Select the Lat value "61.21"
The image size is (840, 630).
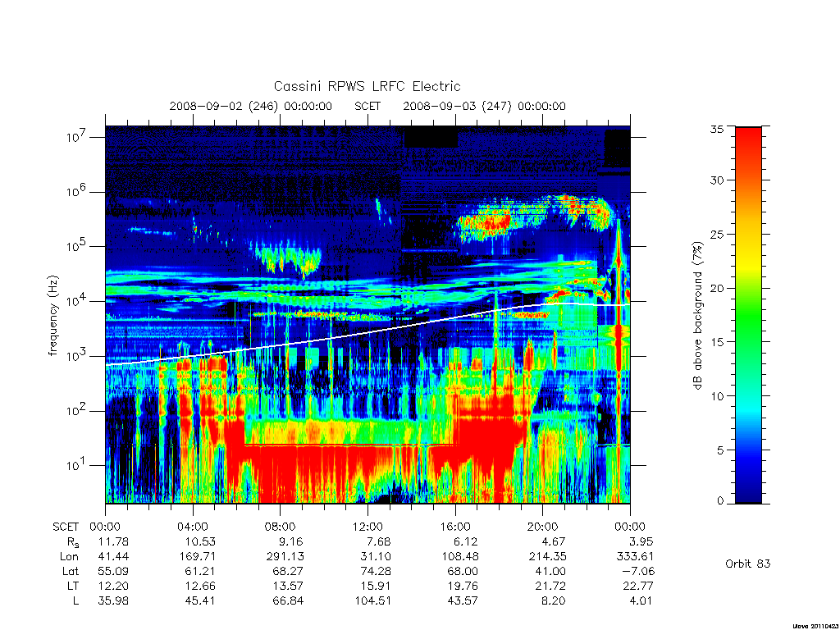pos(200,572)
